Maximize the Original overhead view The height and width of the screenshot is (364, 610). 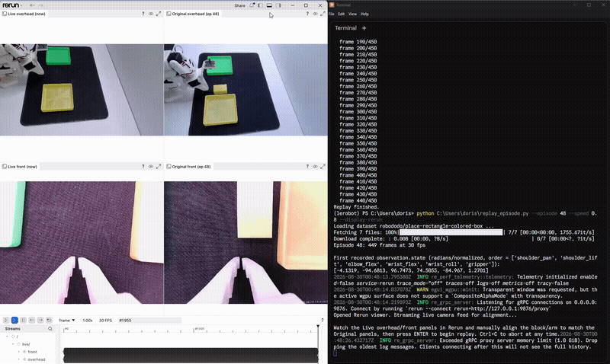pyautogui.click(x=323, y=14)
